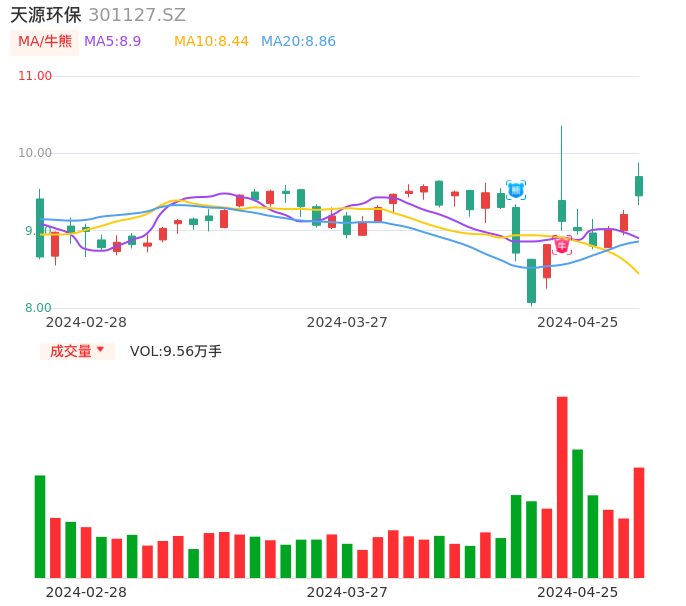Click the large green candlestick reaching down to 8.00

pos(531,281)
